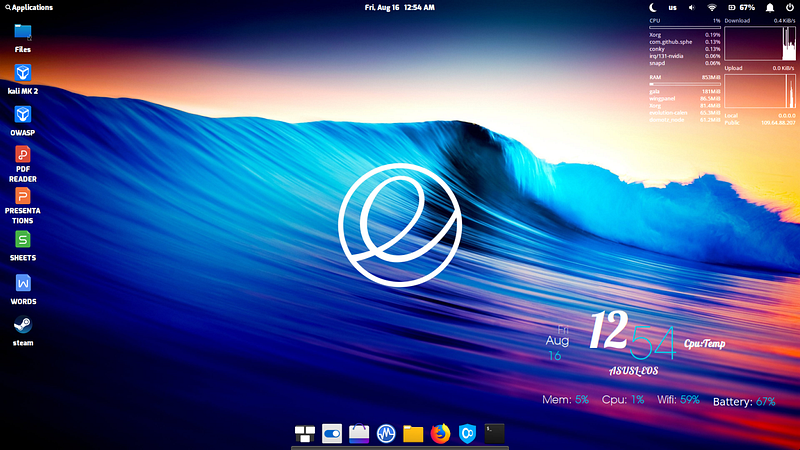
Task: Launch Firefox from the dock
Action: 440,434
